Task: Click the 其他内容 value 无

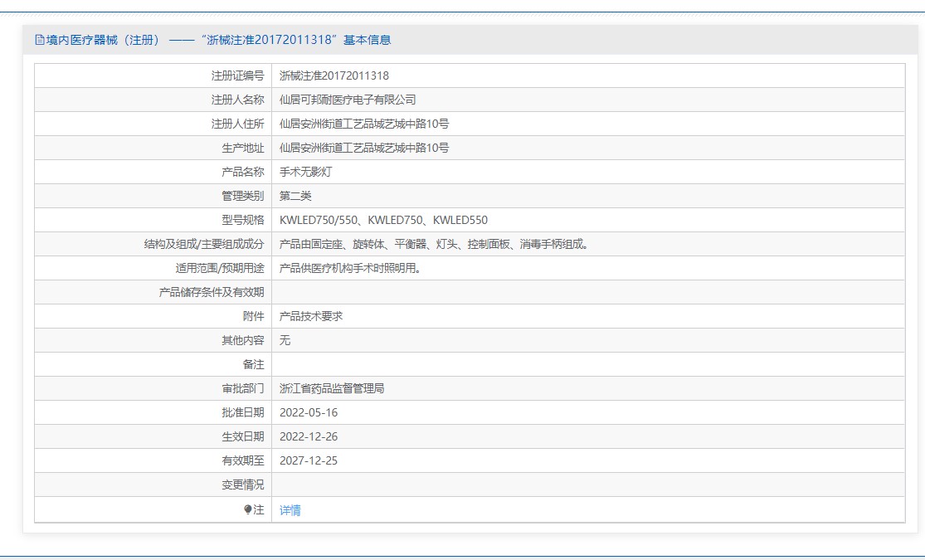Action: (285, 340)
